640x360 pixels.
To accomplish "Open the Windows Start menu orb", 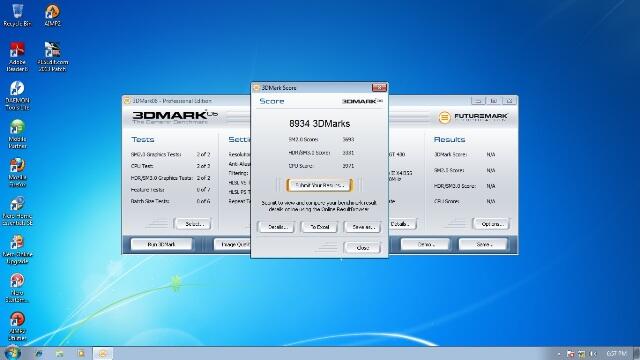I will (12, 353).
